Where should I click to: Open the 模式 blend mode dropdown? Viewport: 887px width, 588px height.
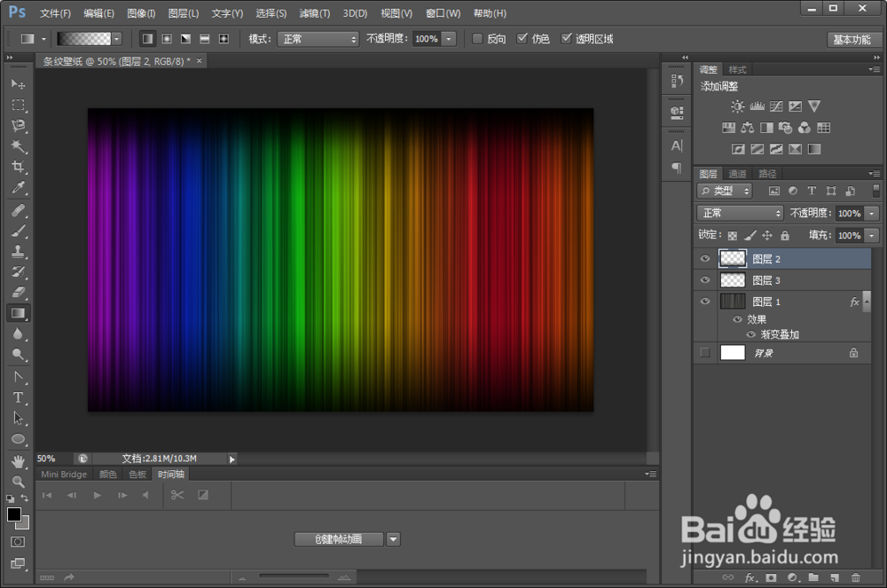(318, 38)
